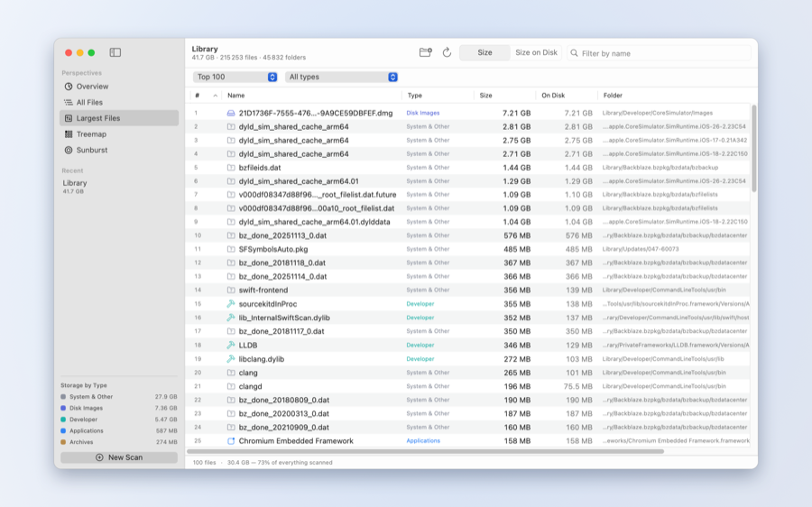
Task: Click file icon beside SFSymbolsAuto.pkg
Action: (231, 249)
